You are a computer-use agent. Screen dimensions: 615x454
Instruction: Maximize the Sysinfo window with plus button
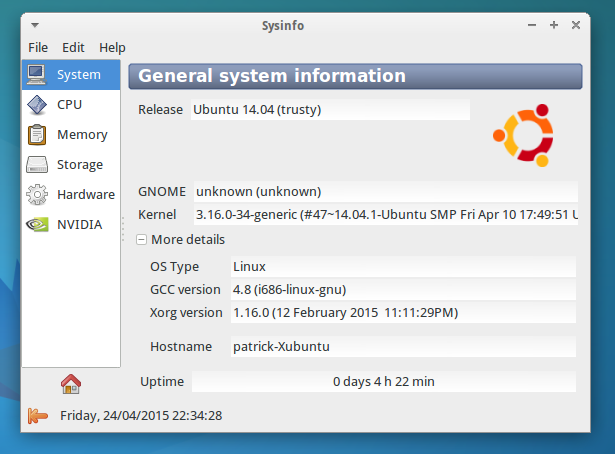554,25
